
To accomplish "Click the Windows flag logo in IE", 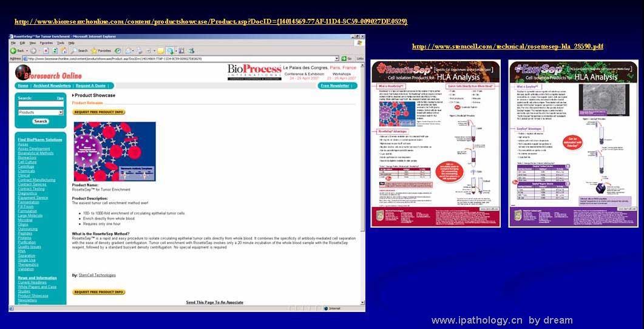I will pyautogui.click(x=359, y=42).
